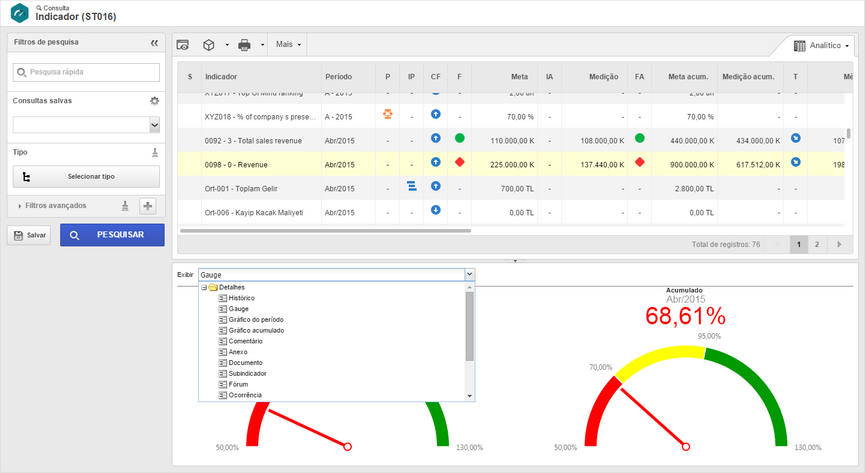Click trend T icon in Revenue row
The width and height of the screenshot is (865, 473).
[x=795, y=162]
